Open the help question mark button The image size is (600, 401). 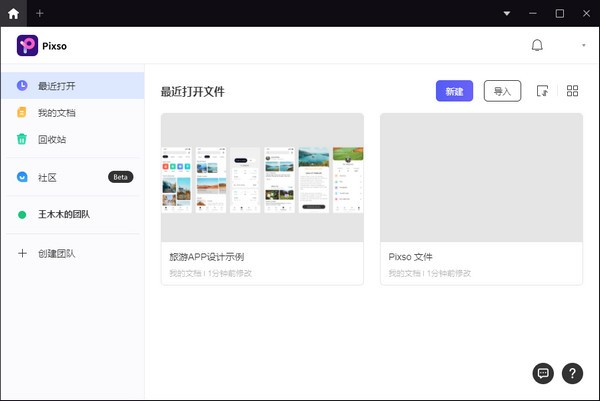[x=573, y=373]
